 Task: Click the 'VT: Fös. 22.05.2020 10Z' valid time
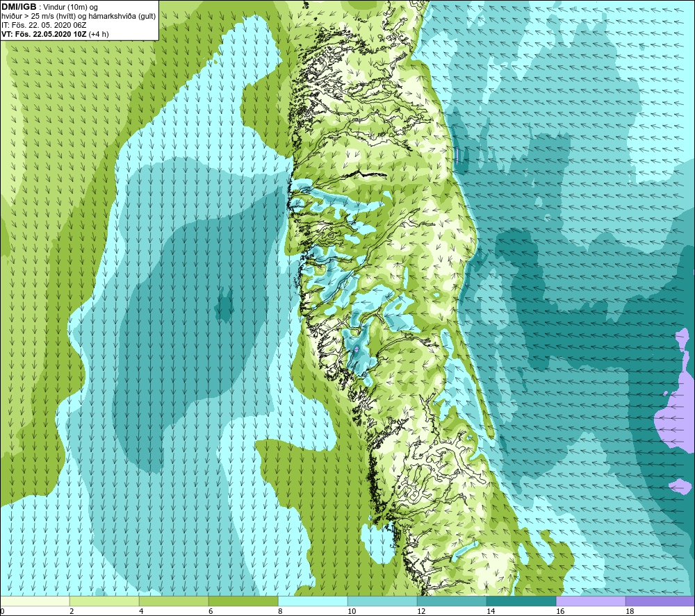coord(44,34)
